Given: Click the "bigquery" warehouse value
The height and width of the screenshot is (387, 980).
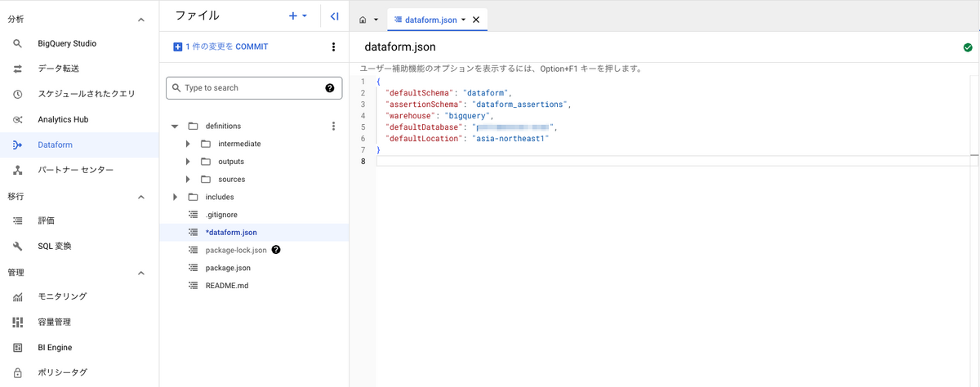Looking at the screenshot, I should pyautogui.click(x=469, y=116).
